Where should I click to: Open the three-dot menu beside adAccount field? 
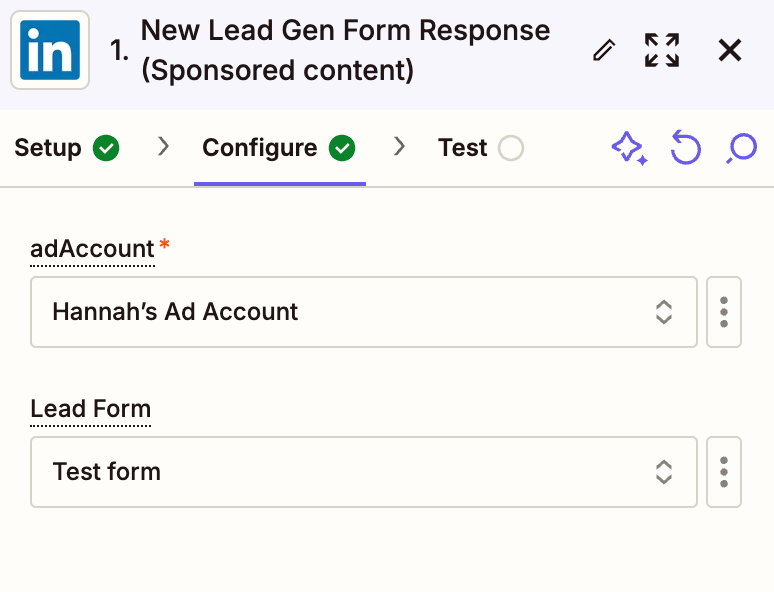click(724, 312)
